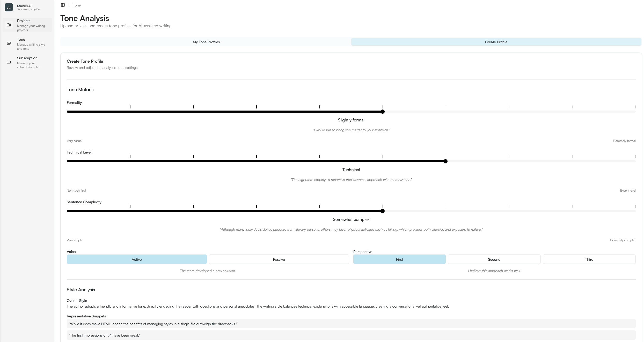Click the Tone breadcrumb label
644x342 pixels.
(x=77, y=5)
